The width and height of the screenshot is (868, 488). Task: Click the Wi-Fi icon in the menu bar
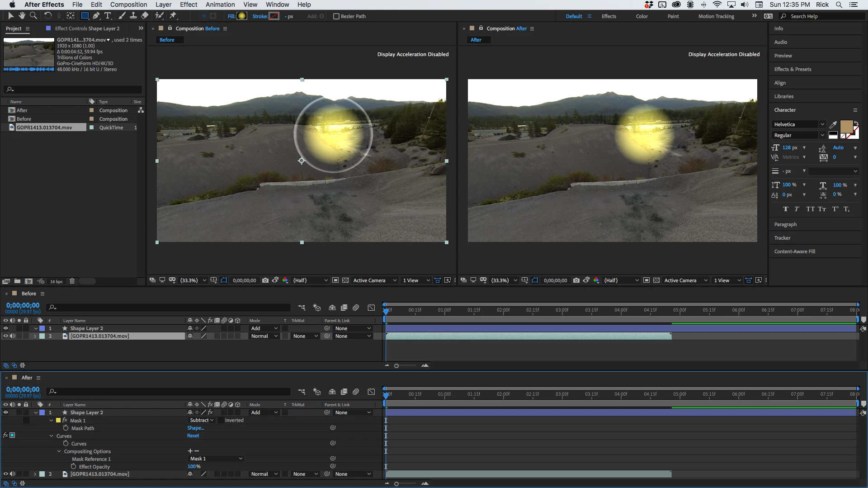[717, 5]
